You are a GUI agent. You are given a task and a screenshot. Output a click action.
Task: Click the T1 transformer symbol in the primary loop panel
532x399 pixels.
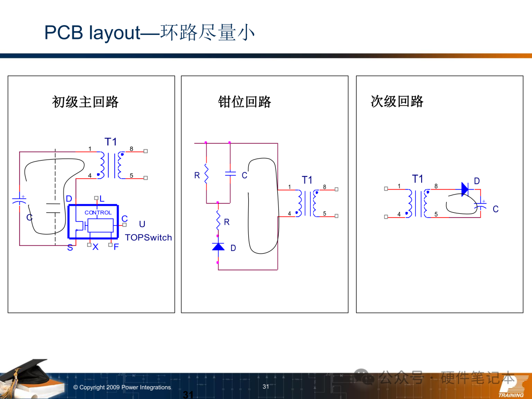point(111,165)
